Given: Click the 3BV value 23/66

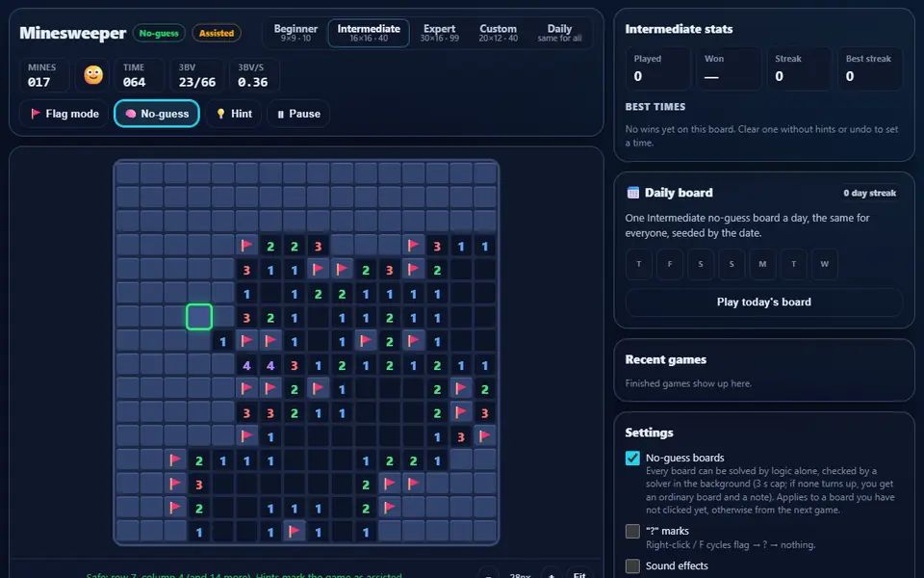Looking at the screenshot, I should (196, 83).
